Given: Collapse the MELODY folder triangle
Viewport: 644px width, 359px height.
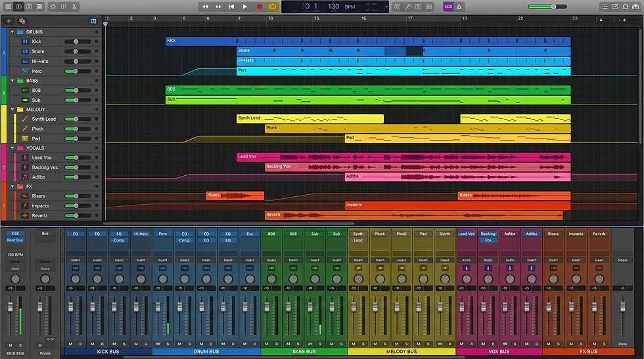Looking at the screenshot, I should 12,110.
